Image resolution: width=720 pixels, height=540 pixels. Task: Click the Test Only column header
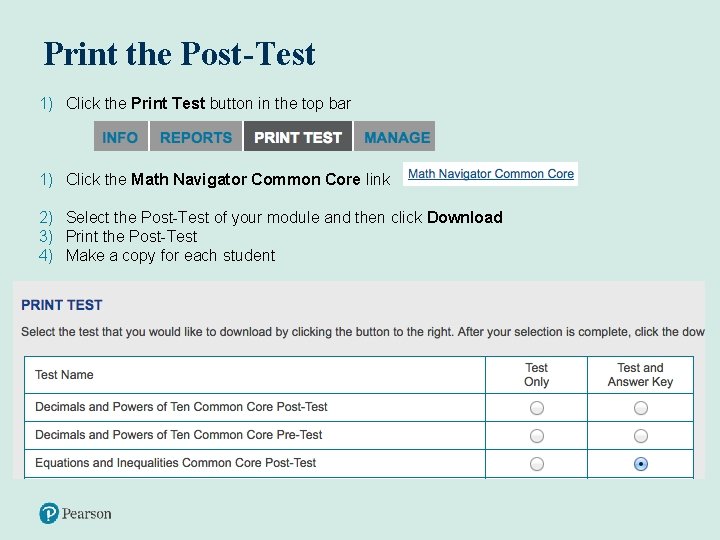click(x=537, y=375)
